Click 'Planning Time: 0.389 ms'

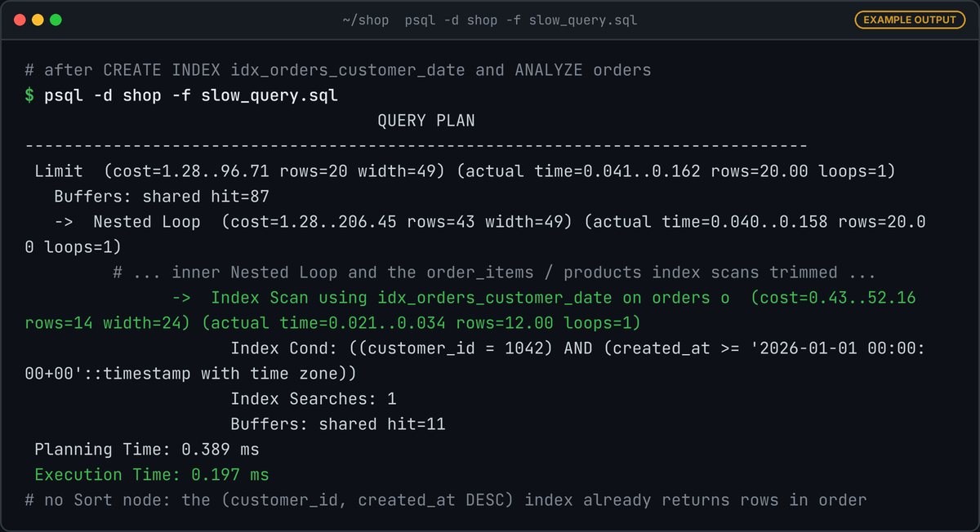(147, 450)
